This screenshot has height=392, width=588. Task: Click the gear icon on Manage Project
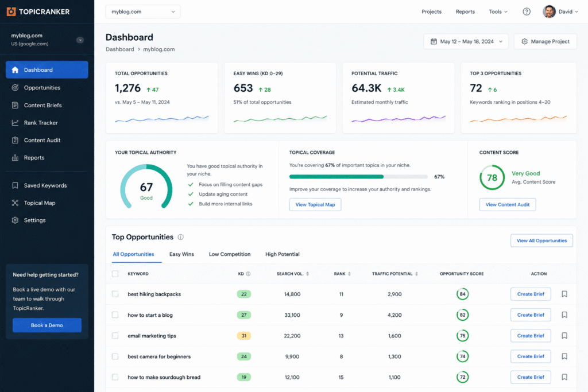coord(525,41)
